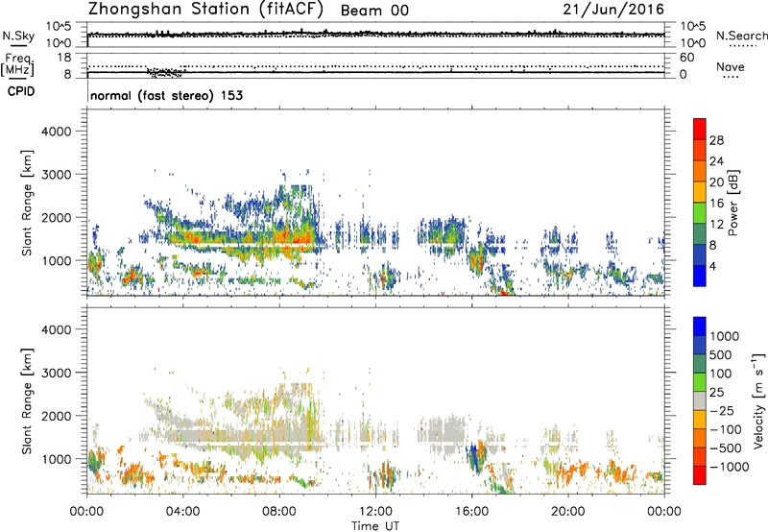
Task: Click the 'N.Sky' legend label
Action: point(18,36)
